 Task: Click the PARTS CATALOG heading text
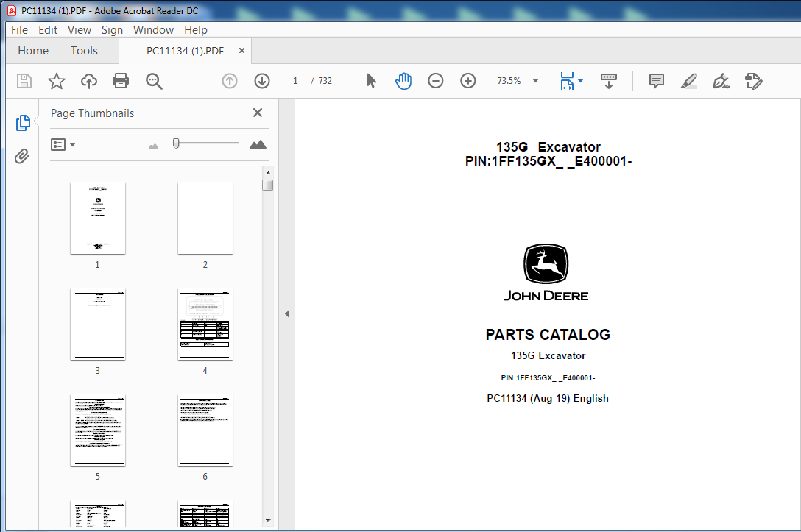click(548, 334)
